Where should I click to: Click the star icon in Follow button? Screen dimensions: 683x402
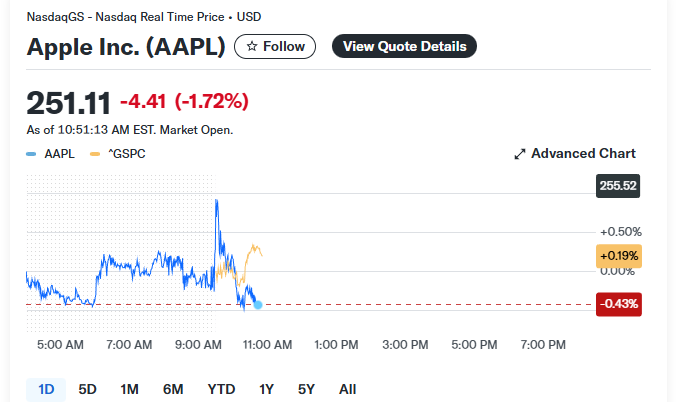[252, 46]
